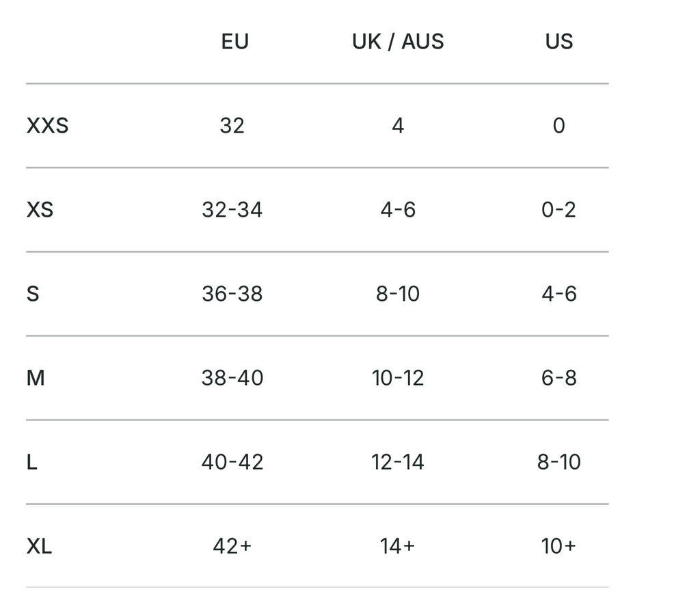Click US size 0-2 cell
This screenshot has height=605, width=700.
coord(558,210)
